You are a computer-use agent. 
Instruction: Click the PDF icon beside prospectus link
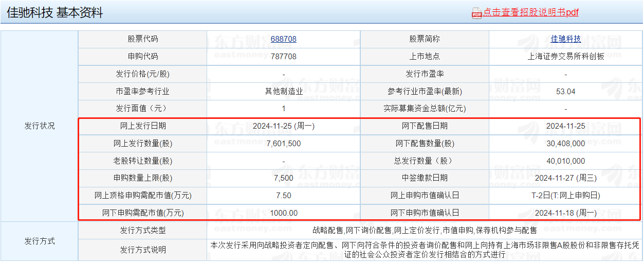pos(476,13)
